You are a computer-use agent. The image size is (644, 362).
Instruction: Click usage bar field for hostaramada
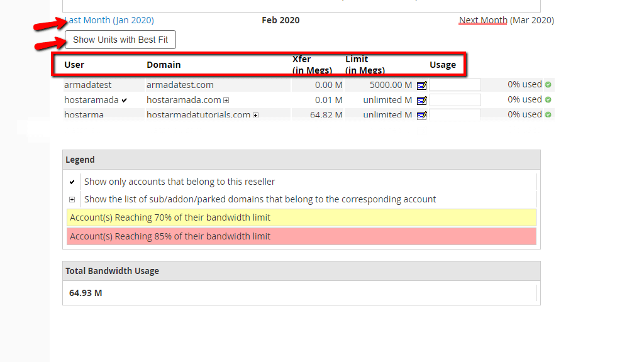455,100
